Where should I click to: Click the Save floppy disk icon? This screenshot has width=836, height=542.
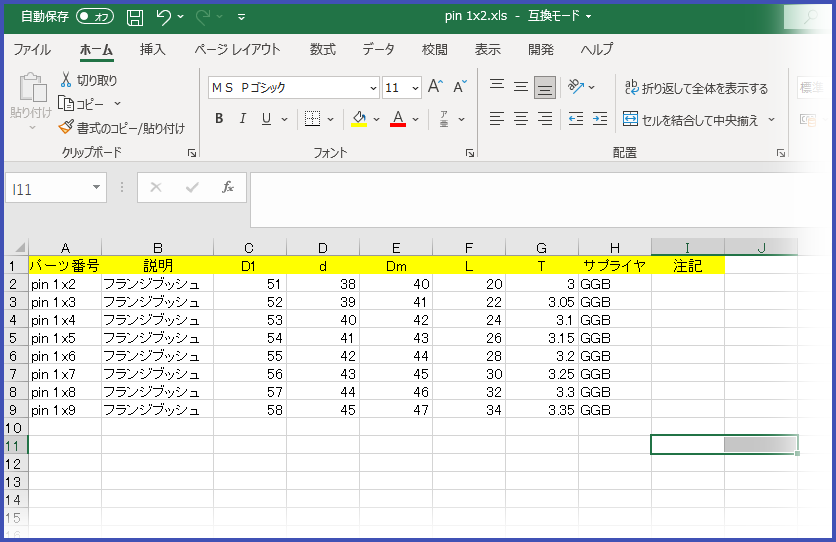tap(135, 17)
